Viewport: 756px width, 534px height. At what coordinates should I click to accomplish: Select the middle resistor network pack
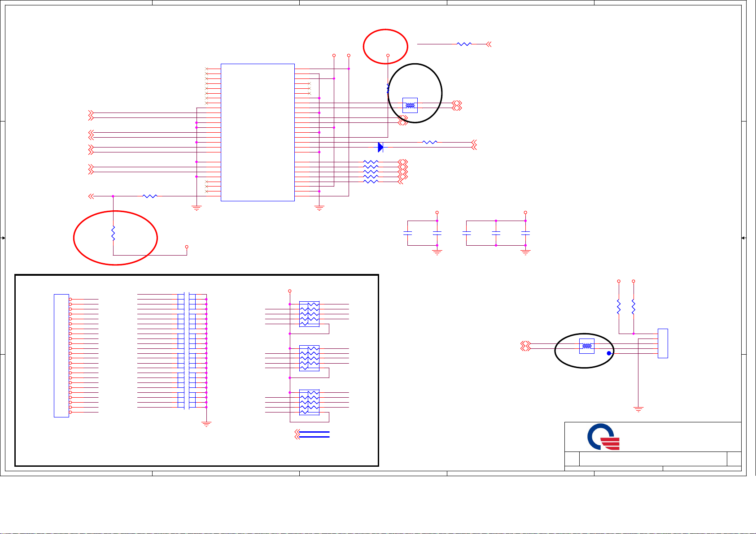[x=309, y=358]
